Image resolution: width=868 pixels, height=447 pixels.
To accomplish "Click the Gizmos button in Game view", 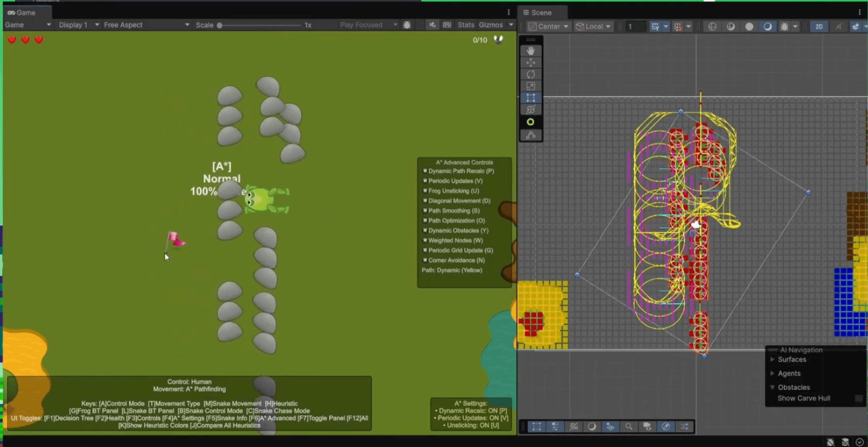I will 491,25.
